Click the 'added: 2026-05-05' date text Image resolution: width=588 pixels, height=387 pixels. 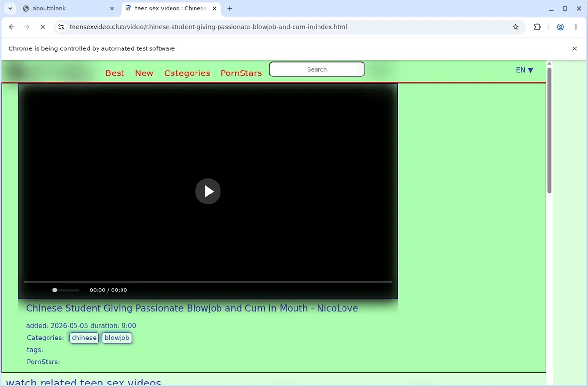57,326
